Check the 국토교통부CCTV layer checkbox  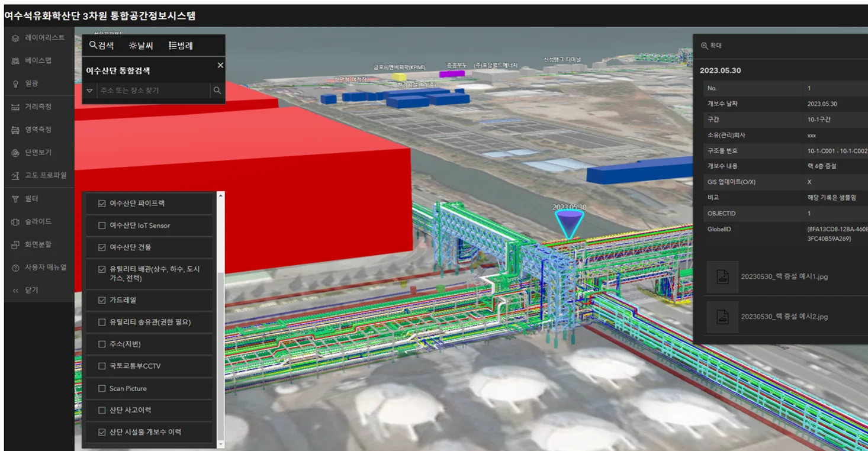coord(102,366)
